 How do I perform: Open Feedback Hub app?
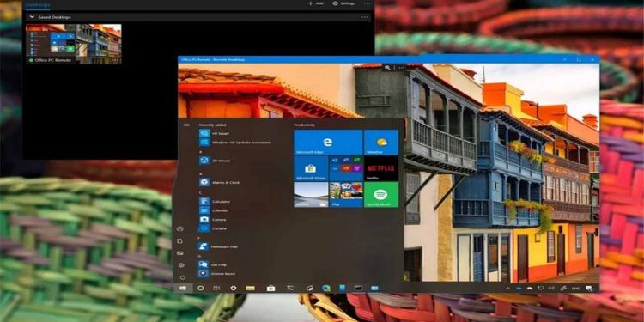pos(218,246)
